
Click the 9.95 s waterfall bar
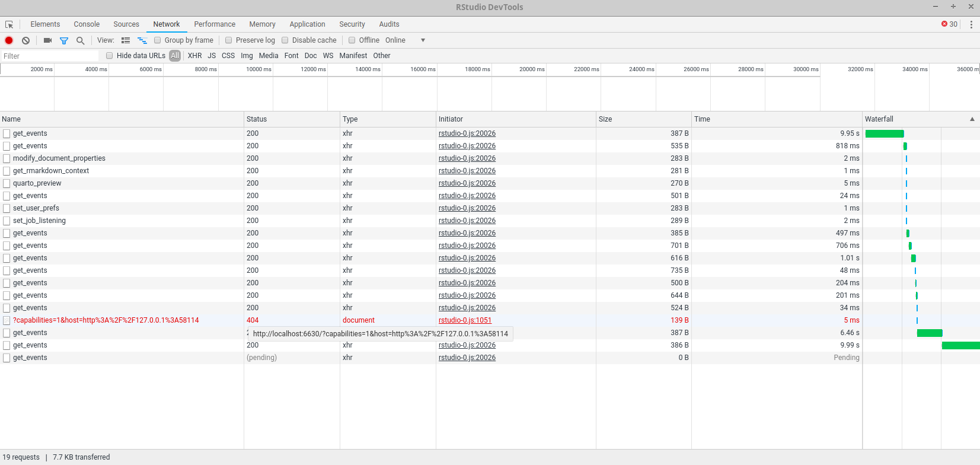[x=885, y=133]
